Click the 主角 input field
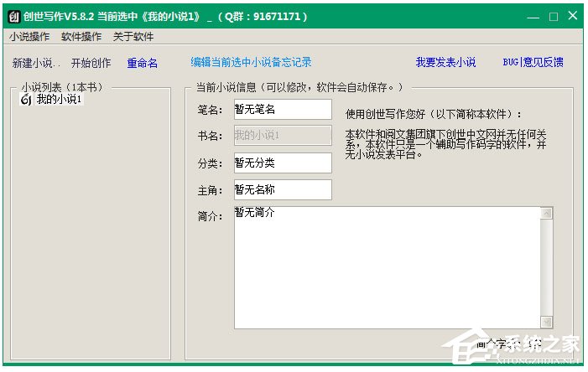The width and height of the screenshot is (588, 372). tap(283, 190)
